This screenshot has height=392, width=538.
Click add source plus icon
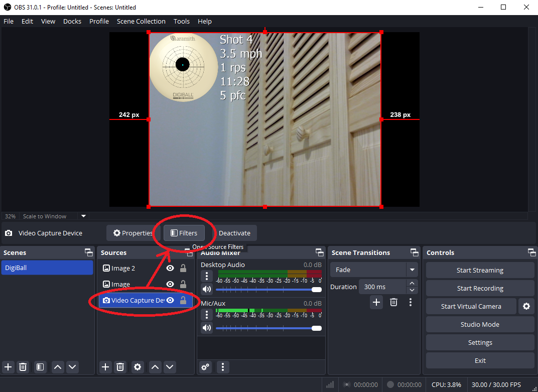tap(105, 367)
